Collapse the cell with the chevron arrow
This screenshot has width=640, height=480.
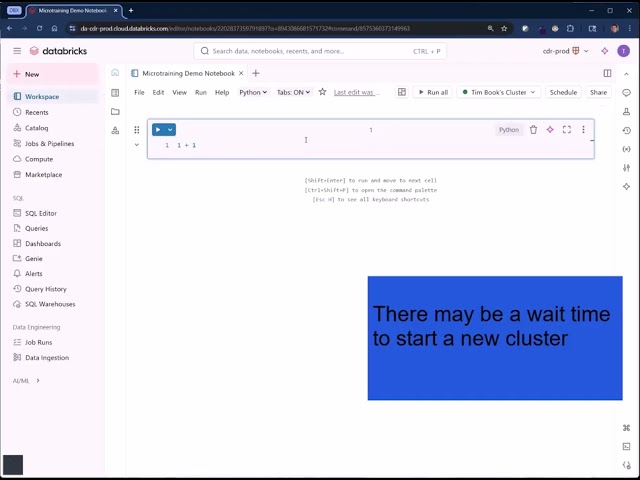click(x=137, y=145)
